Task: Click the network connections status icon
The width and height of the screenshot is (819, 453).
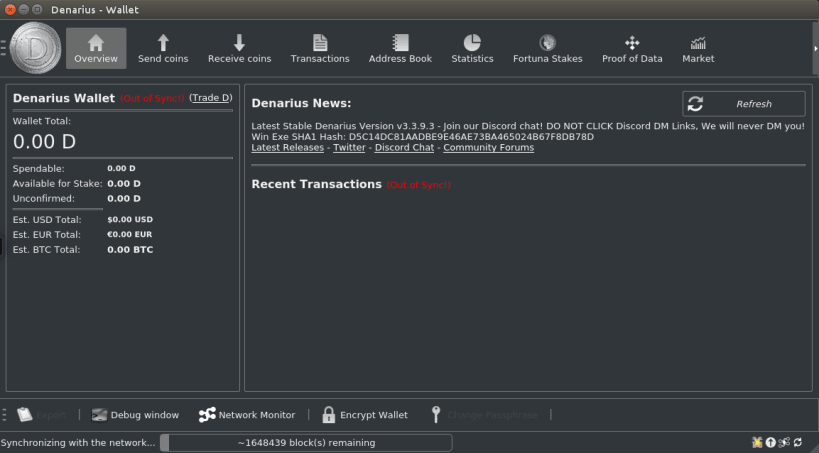Action: tap(784, 443)
